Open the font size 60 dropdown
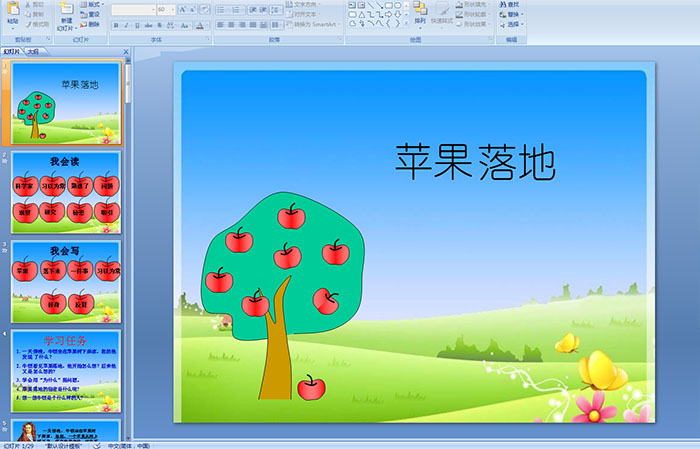 tap(166, 9)
